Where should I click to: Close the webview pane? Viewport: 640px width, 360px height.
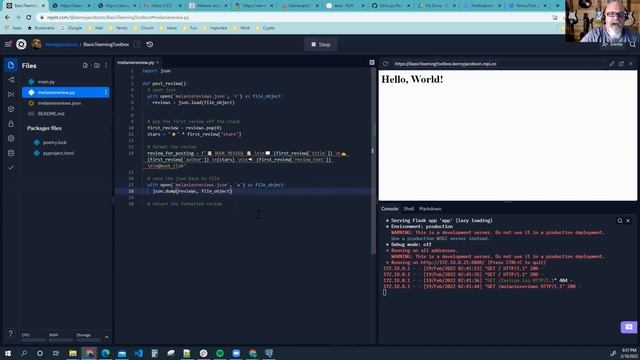(x=631, y=64)
